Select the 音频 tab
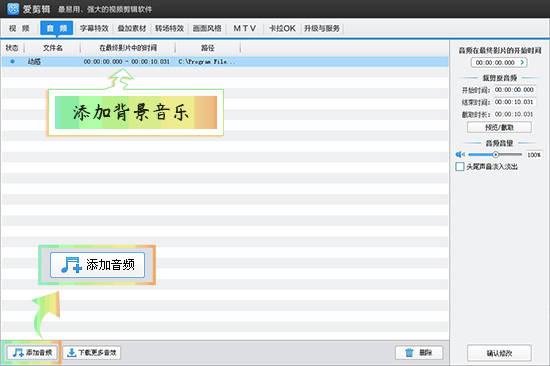550x366 pixels. tap(56, 28)
